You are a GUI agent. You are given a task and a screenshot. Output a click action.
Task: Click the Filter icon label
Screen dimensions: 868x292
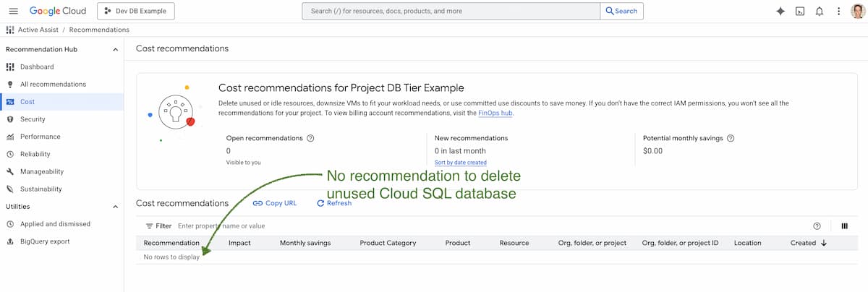tap(158, 226)
